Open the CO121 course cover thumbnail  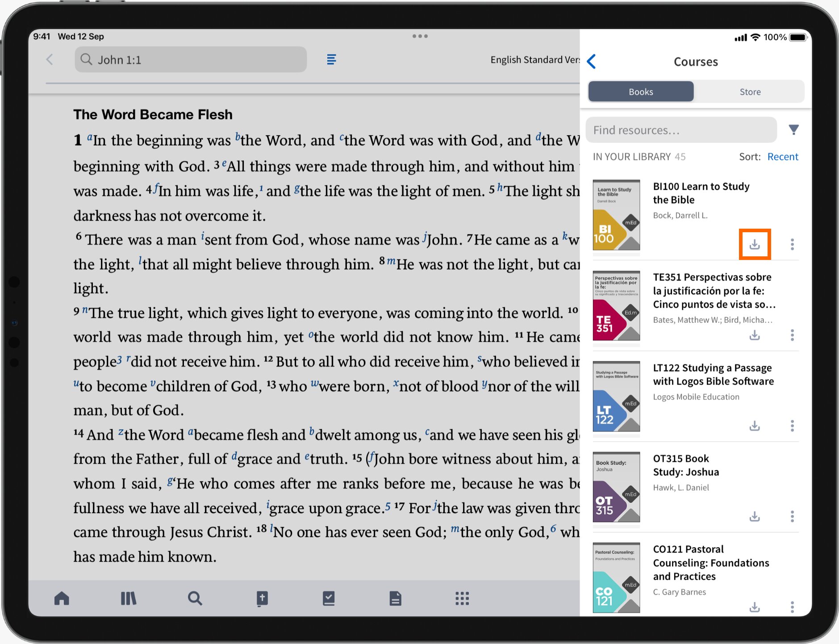[616, 577]
